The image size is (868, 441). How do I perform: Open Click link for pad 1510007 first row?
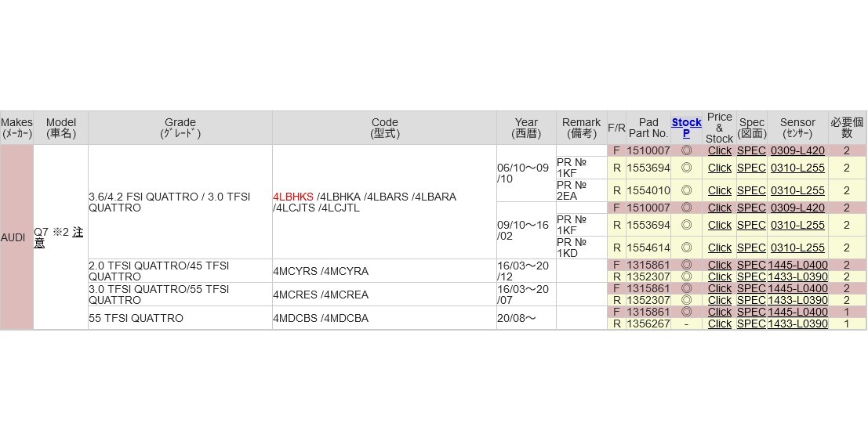point(719,150)
